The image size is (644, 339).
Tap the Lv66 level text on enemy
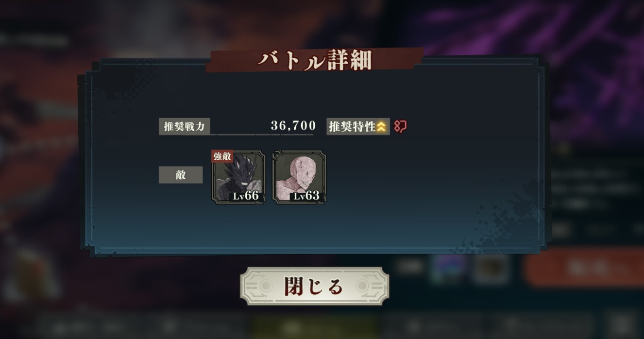coord(246,196)
